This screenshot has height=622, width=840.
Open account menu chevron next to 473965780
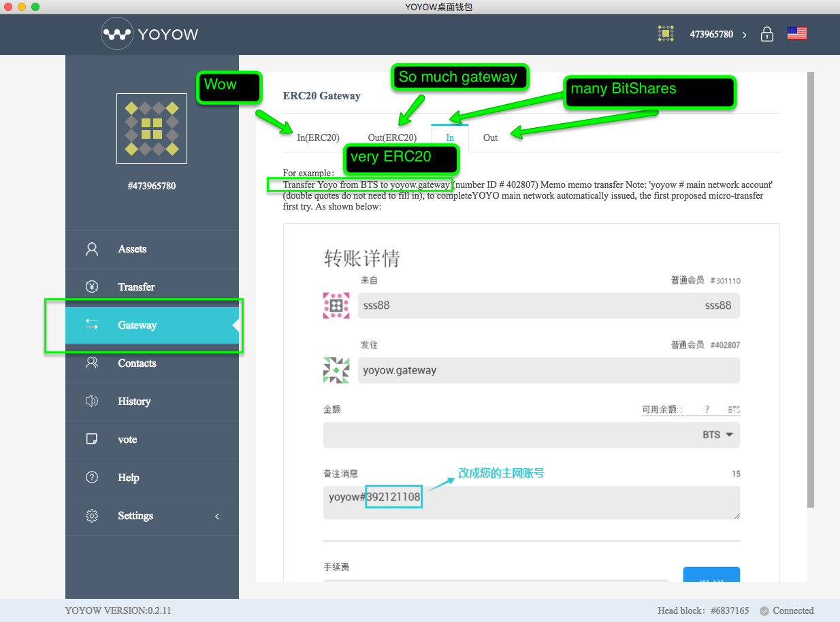[x=744, y=34]
